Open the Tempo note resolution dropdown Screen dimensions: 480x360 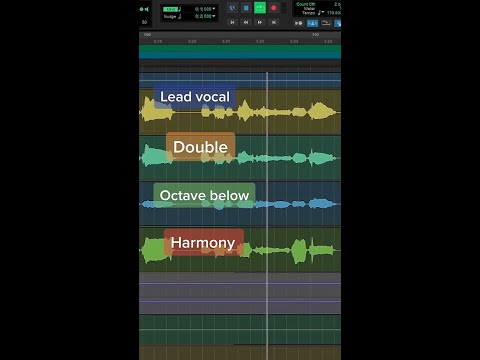320,13
